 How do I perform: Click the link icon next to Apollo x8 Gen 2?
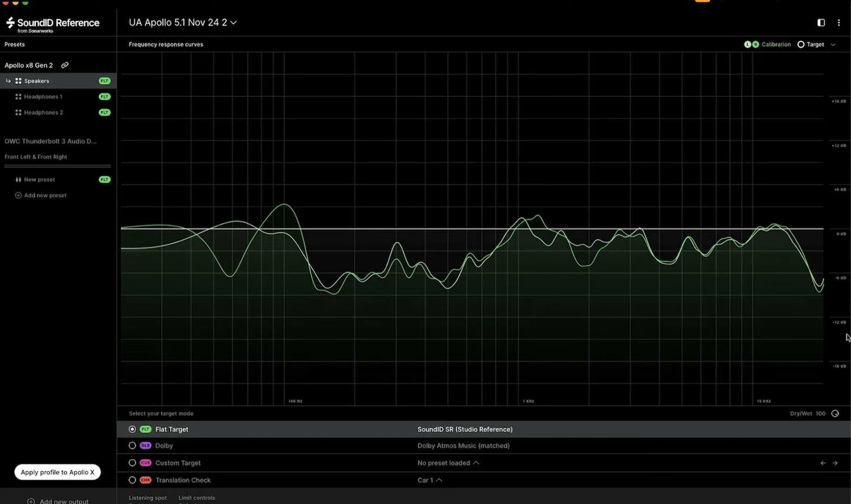pos(64,65)
